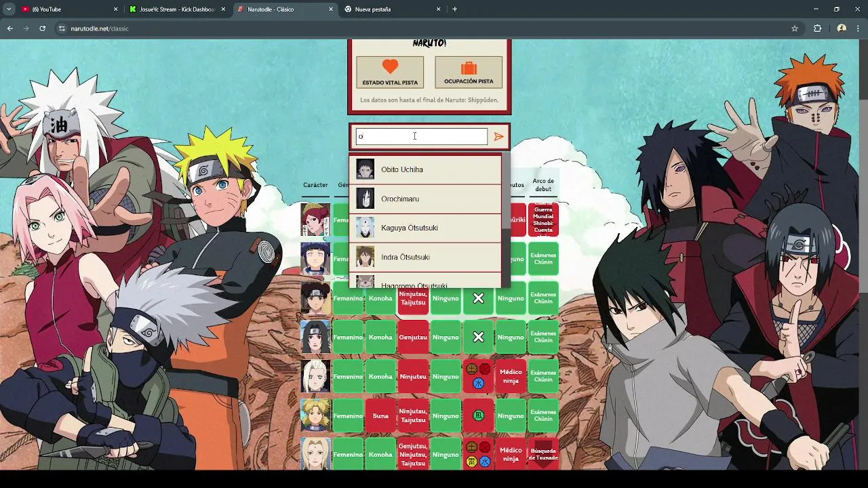This screenshot has width=868, height=488.
Task: Click the nature icons cell in the Ninjutsu Médico row
Action: click(478, 376)
